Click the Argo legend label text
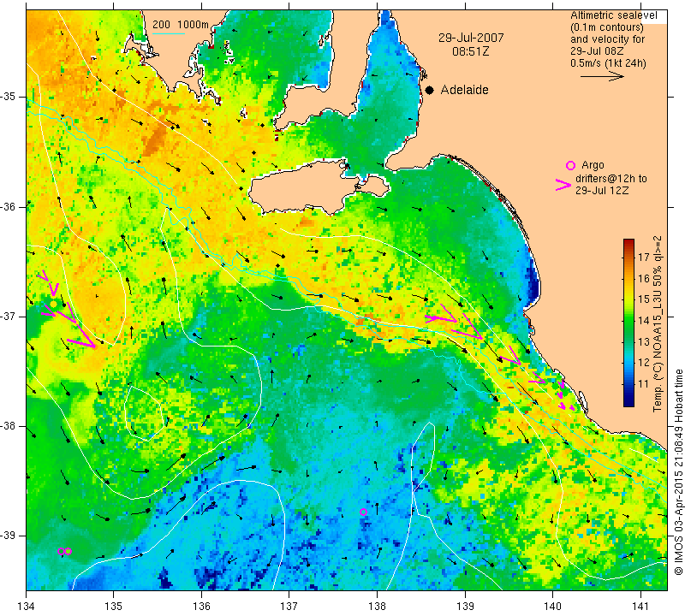The height and width of the screenshot is (616, 685). [x=593, y=165]
